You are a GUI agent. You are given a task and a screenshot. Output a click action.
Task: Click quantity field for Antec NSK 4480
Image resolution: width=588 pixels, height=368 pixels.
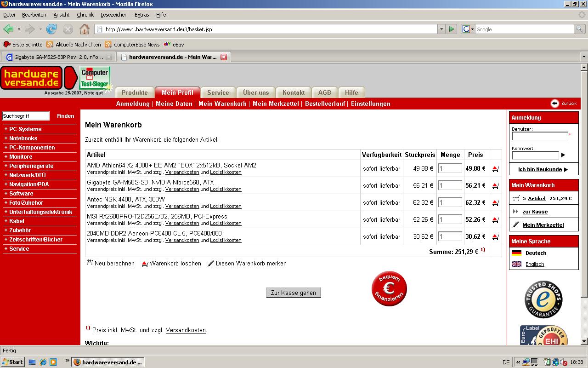point(450,202)
